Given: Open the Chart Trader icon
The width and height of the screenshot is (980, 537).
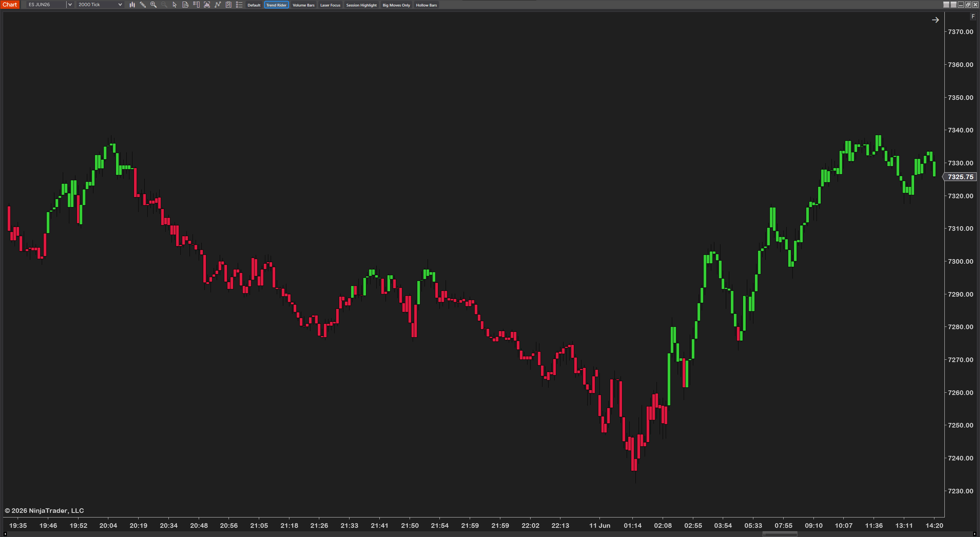Looking at the screenshot, I should click(x=196, y=5).
